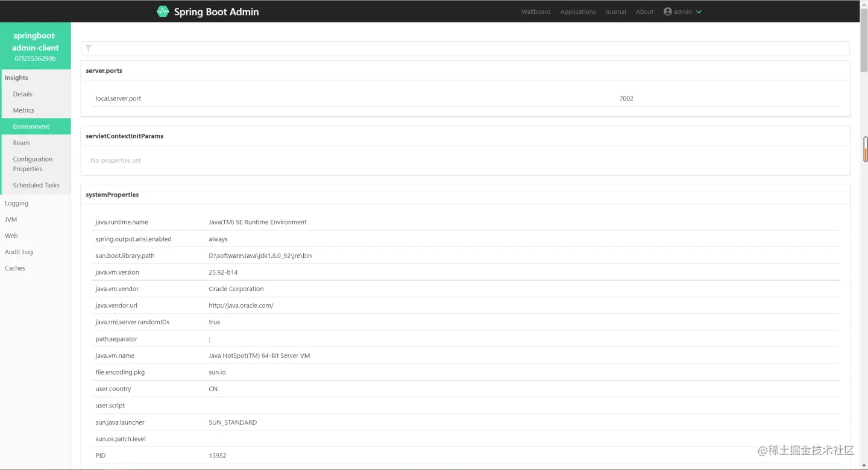Select Environment in the sidebar
Screen dimensions: 868x470
[35, 127]
